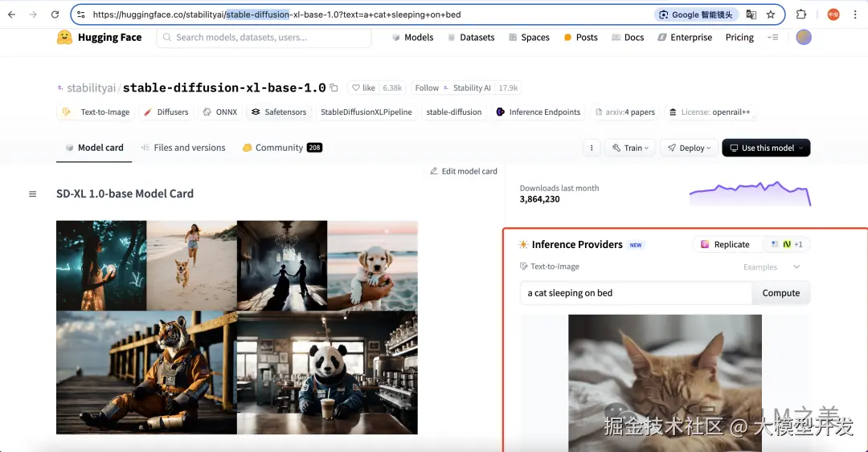
Task: Open the arxiv: 4 papers tag
Action: click(x=625, y=112)
